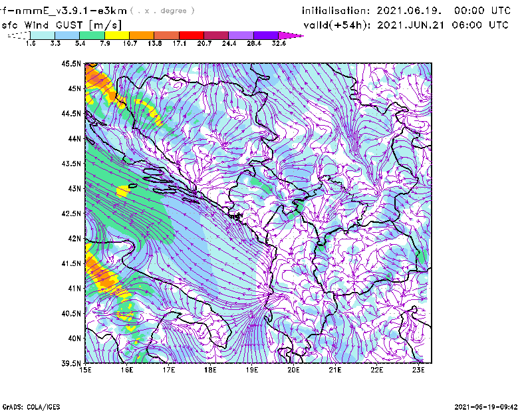Image resolution: width=532 pixels, height=411 pixels.
Task: Click the 'GrADS: COLA/IGES' footer text
Action: pos(31,407)
